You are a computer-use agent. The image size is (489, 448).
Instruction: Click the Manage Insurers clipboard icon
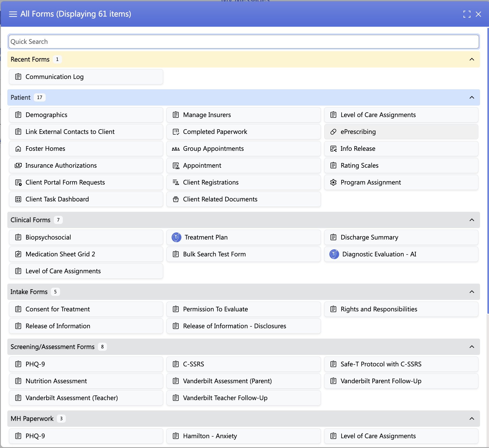point(176,115)
